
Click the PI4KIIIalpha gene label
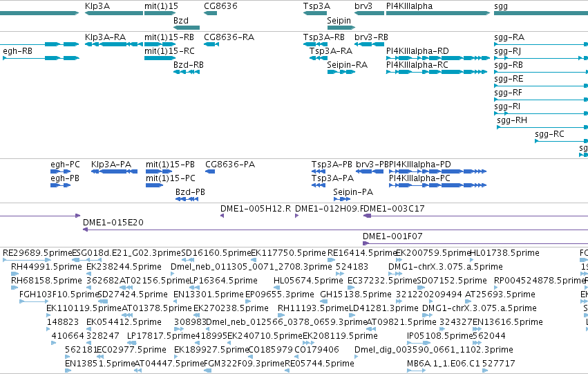(x=410, y=6)
